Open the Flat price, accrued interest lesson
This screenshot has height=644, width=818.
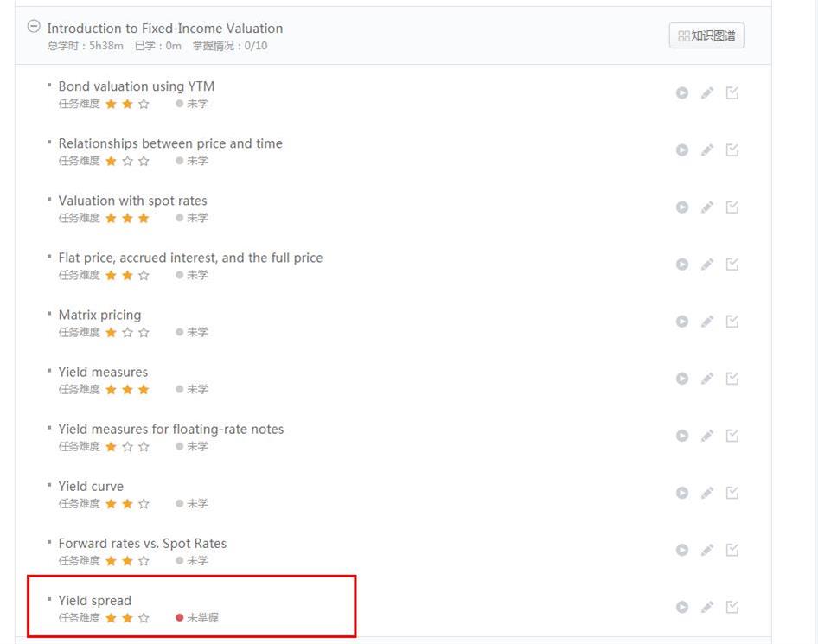[190, 258]
